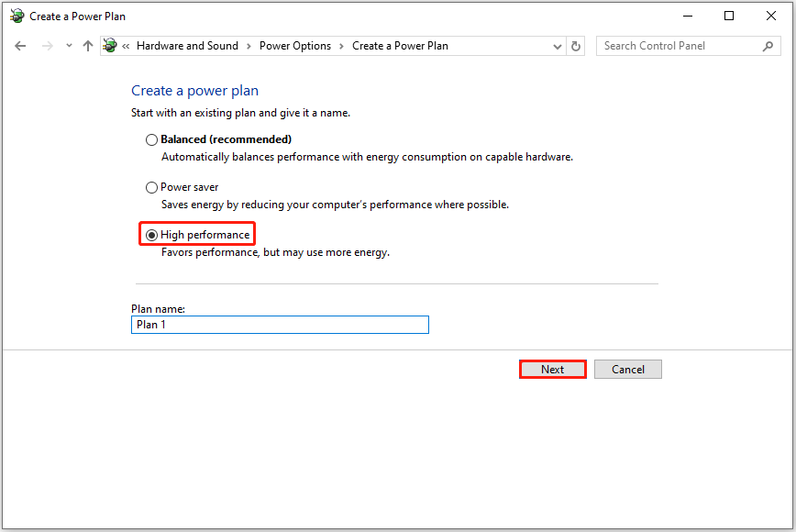The width and height of the screenshot is (796, 532).
Task: Click 'Automatically balances performance' description text
Action: 367,157
